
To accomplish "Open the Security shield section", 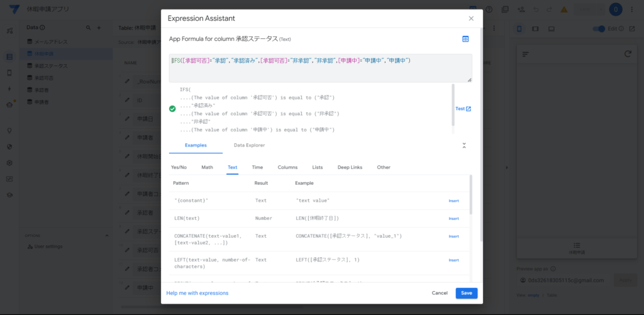I will (9, 146).
